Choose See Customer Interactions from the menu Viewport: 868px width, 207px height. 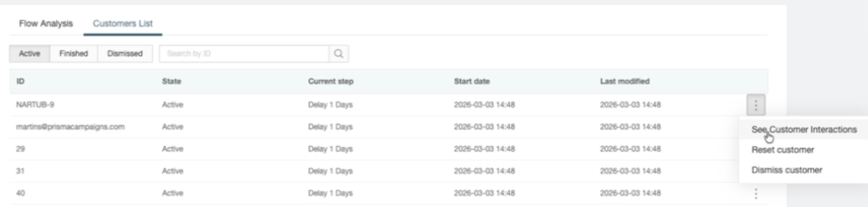tap(804, 130)
